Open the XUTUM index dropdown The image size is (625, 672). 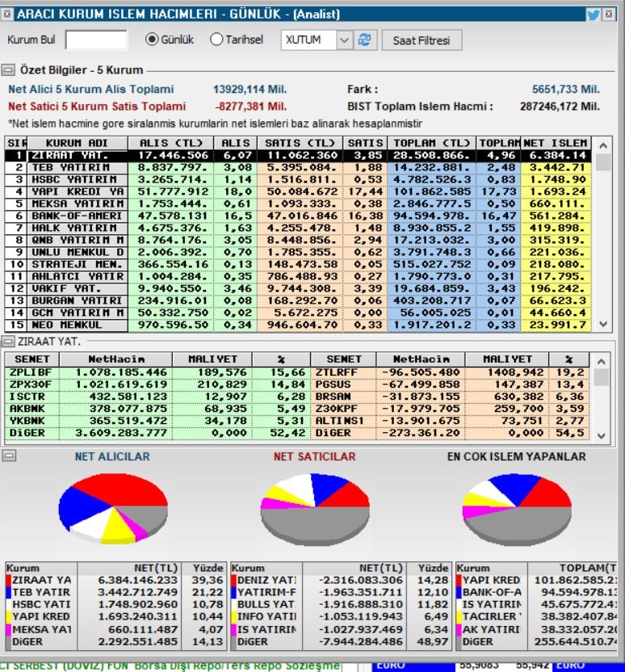(x=344, y=40)
